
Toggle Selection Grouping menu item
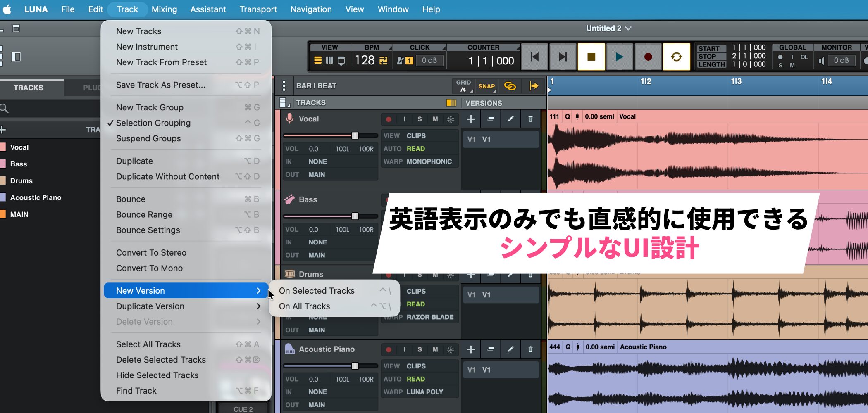(x=153, y=123)
